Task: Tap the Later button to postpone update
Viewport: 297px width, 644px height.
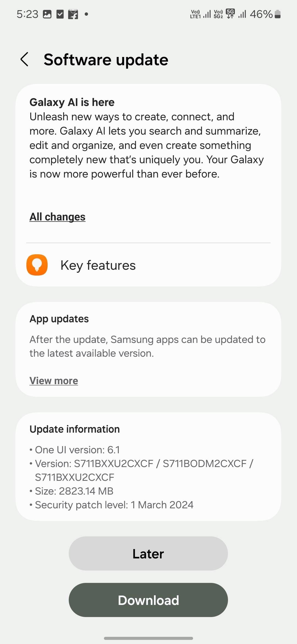Action: point(148,553)
